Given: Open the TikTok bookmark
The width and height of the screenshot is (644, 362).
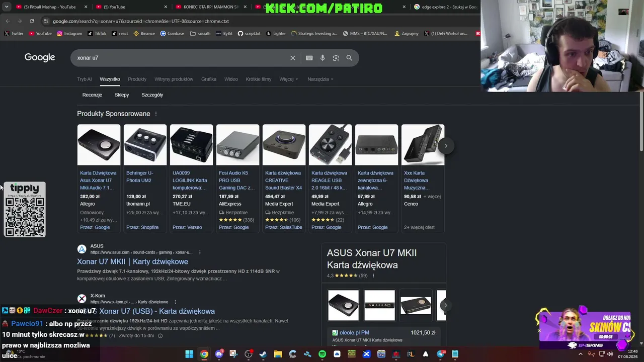Looking at the screenshot, I should click(97, 34).
